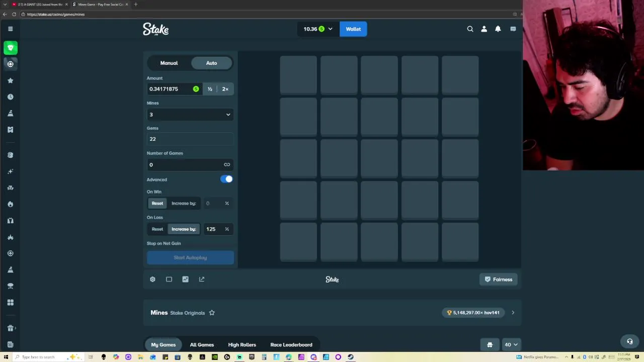Open the Race Leaderboard tab
This screenshot has height=362, width=644.
291,345
